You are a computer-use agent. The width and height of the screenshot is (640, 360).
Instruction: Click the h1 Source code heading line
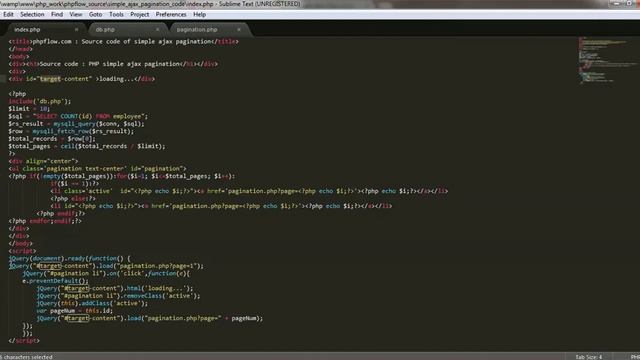(113, 64)
